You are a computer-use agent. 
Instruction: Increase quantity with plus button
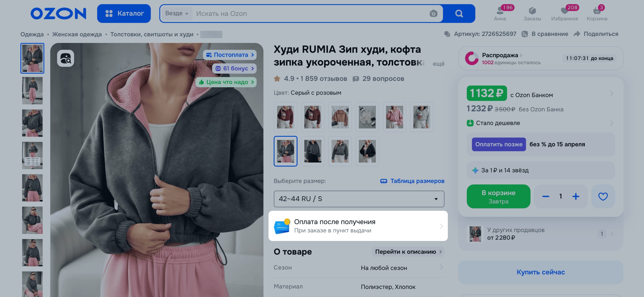click(575, 196)
